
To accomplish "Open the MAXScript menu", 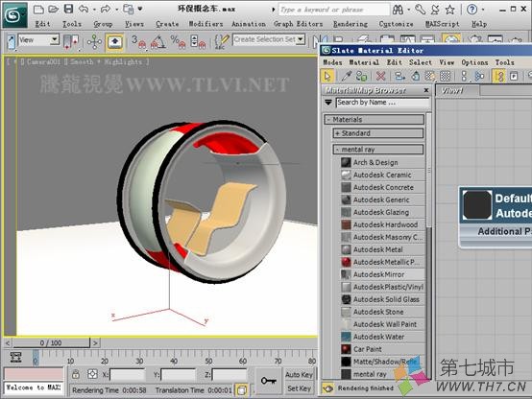I will pyautogui.click(x=442, y=24).
